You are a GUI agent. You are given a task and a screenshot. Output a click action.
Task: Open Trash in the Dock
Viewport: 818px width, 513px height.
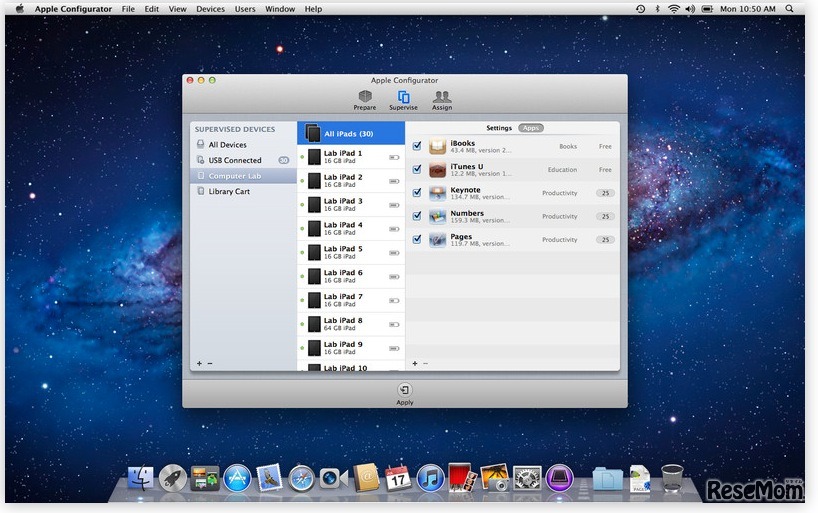[x=672, y=478]
